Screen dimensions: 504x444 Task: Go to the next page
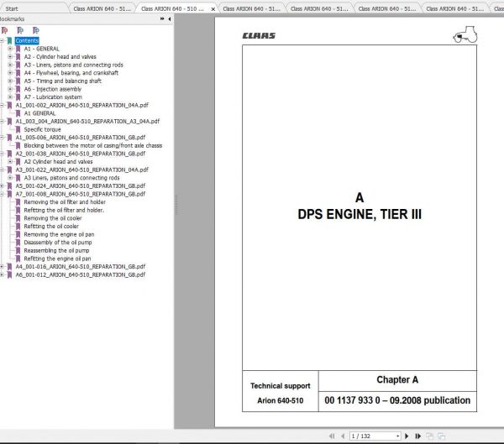[x=407, y=436]
